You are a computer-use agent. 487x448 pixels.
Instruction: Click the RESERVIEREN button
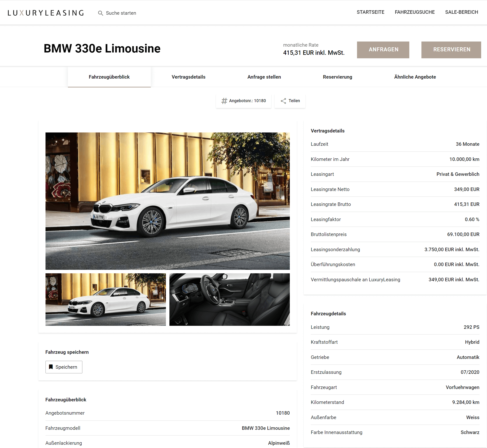click(x=451, y=50)
